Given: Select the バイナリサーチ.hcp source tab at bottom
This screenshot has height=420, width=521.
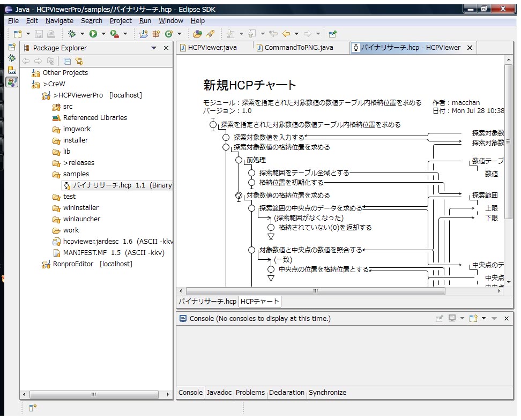Looking at the screenshot, I should [x=207, y=302].
